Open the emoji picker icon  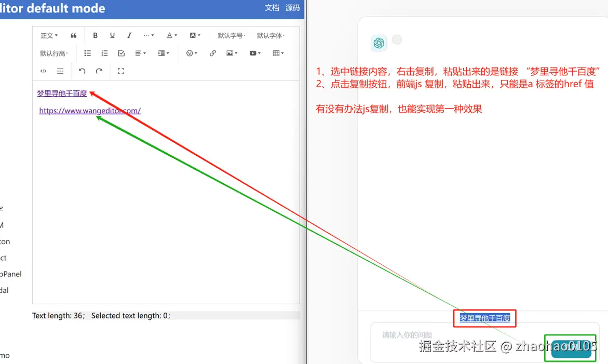(x=190, y=53)
